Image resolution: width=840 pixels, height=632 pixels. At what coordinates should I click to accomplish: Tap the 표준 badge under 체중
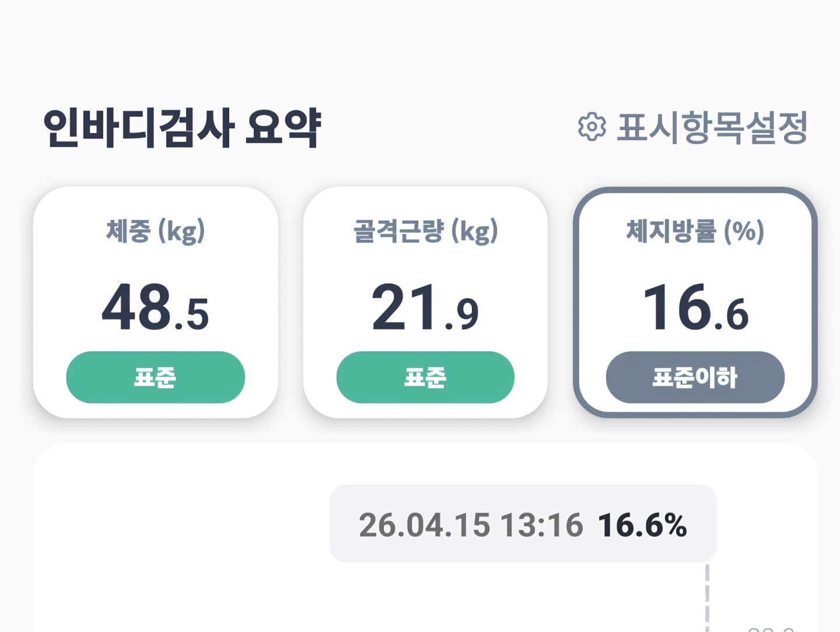click(155, 377)
